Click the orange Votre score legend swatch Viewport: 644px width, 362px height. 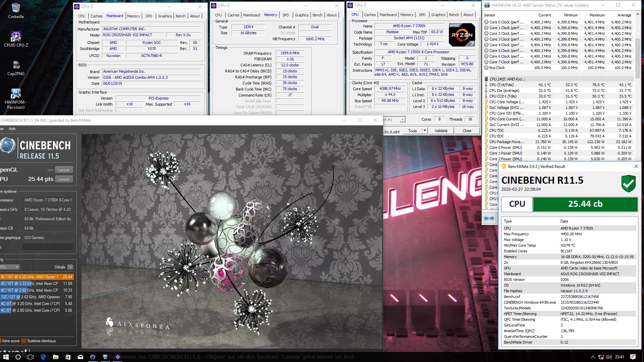pos(0,341)
